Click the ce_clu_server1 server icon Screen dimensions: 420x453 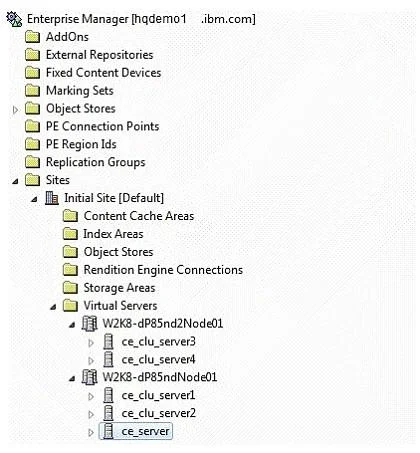point(108,395)
